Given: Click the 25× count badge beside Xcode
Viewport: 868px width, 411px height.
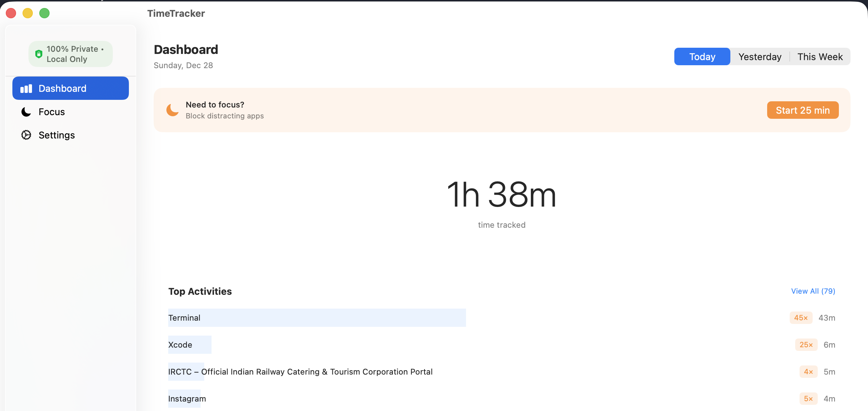Looking at the screenshot, I should coord(806,344).
